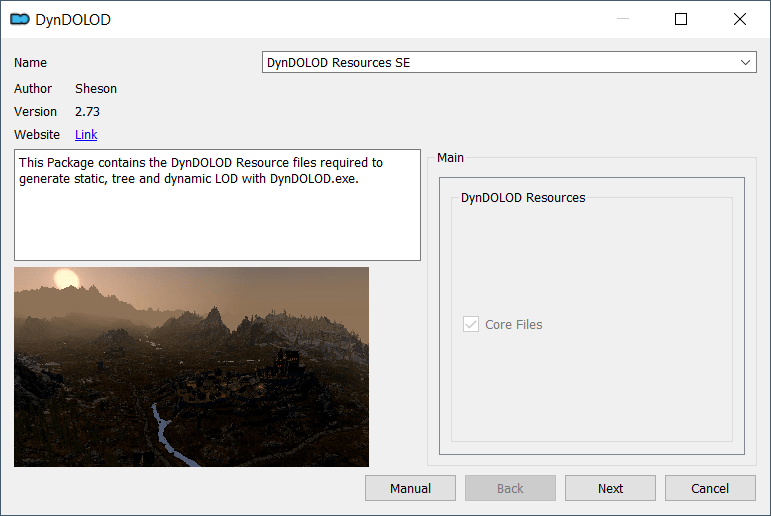The width and height of the screenshot is (771, 516).
Task: Open the Name dropdown for DynDOLOD Resources SE
Action: click(509, 62)
